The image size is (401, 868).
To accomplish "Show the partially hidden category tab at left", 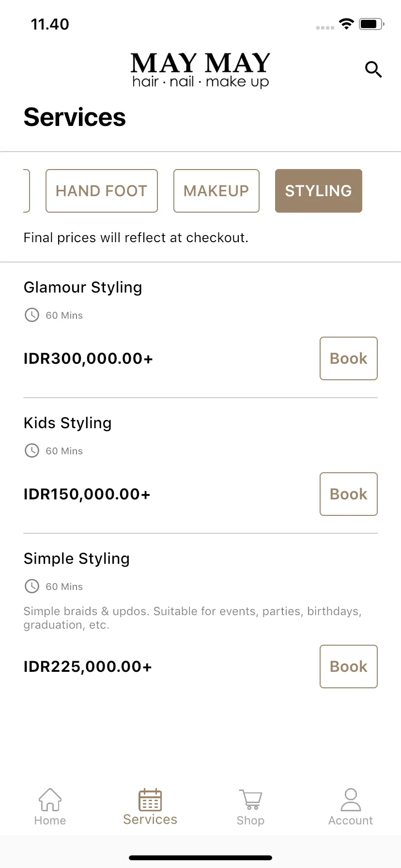I will tap(26, 191).
